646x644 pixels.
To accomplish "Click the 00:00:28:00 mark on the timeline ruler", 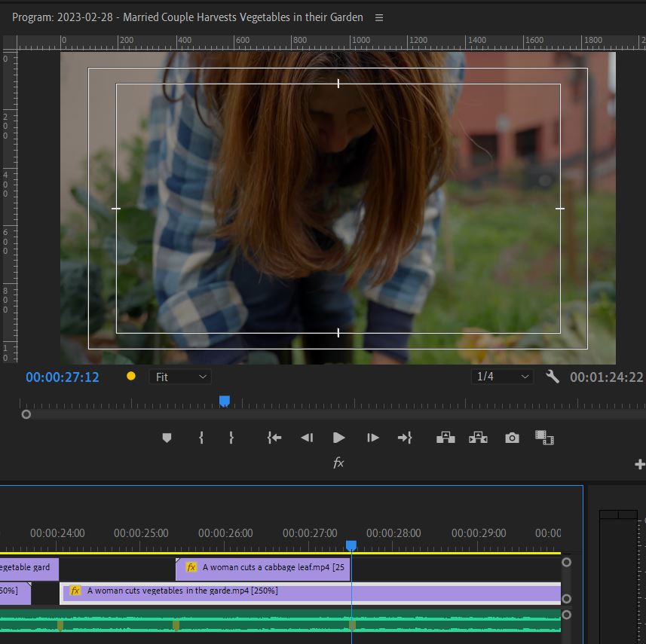I will pyautogui.click(x=393, y=533).
